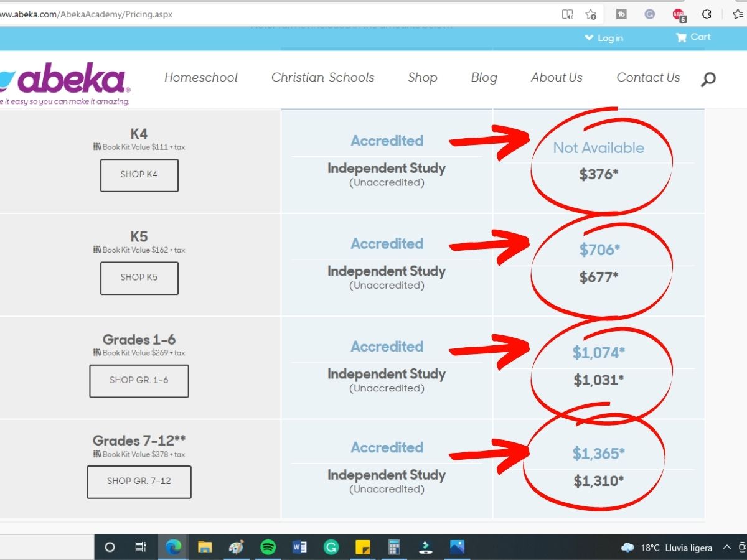Open Spotify from the taskbar
This screenshot has width=747, height=560.
coord(268,548)
